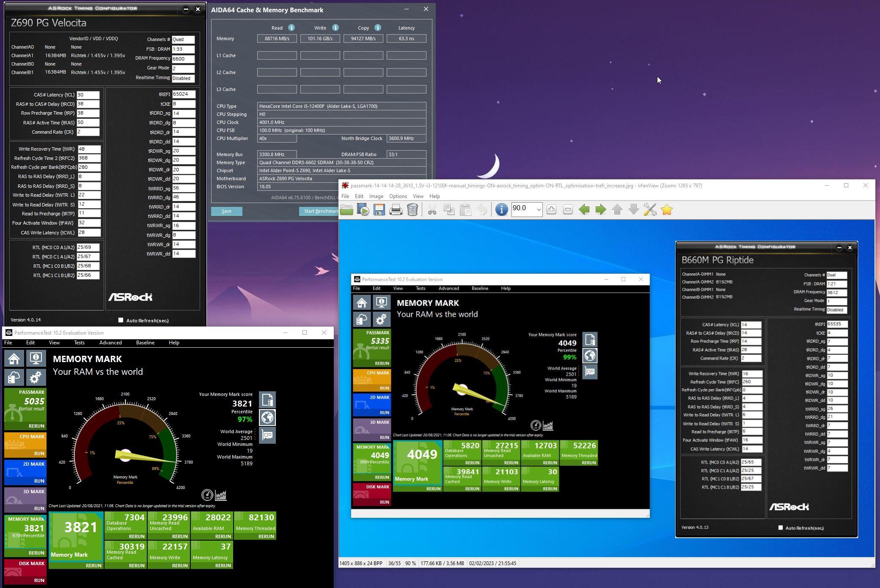Run the CPU Mark test in the left sidebar

[x=39, y=453]
